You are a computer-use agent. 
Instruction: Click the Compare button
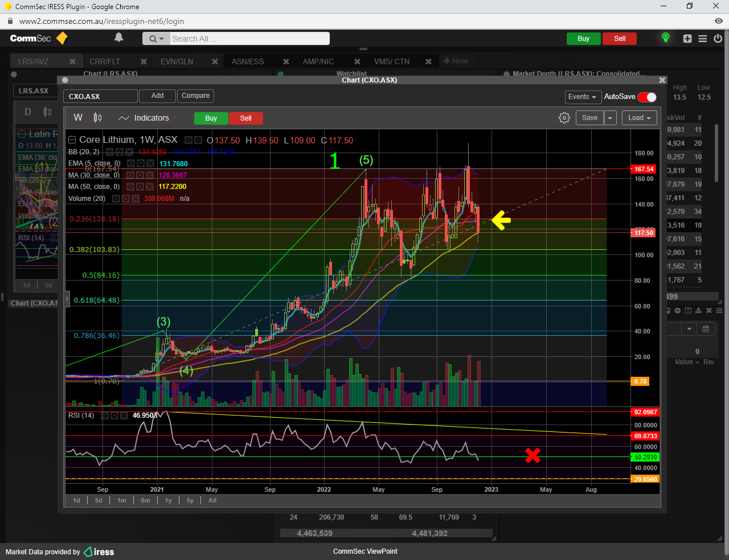pos(196,96)
